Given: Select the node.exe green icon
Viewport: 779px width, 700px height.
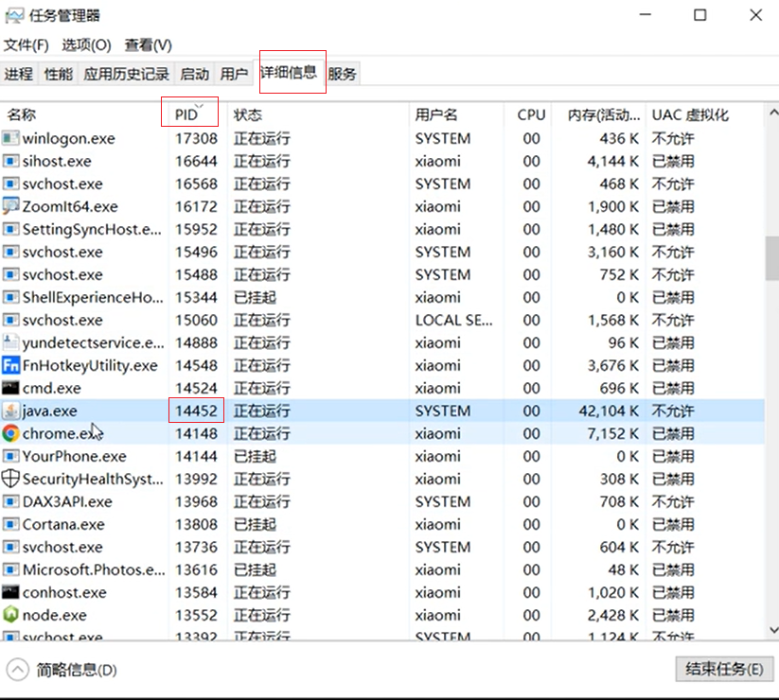Looking at the screenshot, I should coord(10,615).
